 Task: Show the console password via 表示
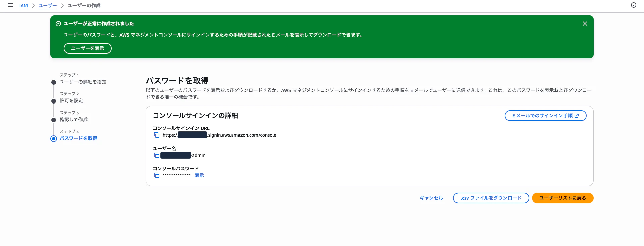[199, 175]
